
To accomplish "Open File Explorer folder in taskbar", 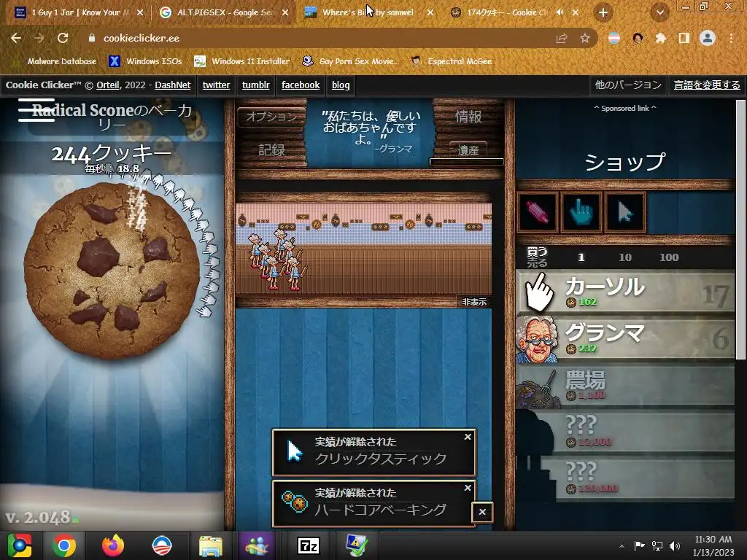I will coord(210,545).
